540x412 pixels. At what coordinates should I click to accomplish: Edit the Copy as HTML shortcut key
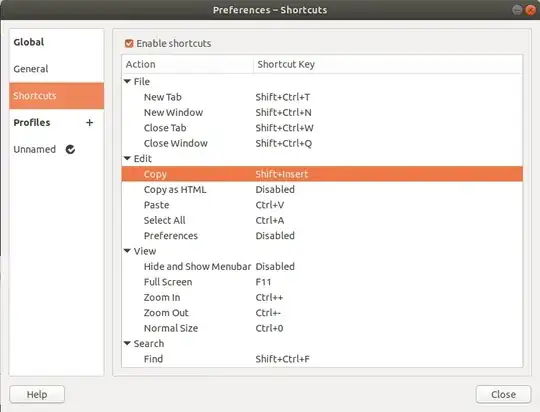pos(275,189)
